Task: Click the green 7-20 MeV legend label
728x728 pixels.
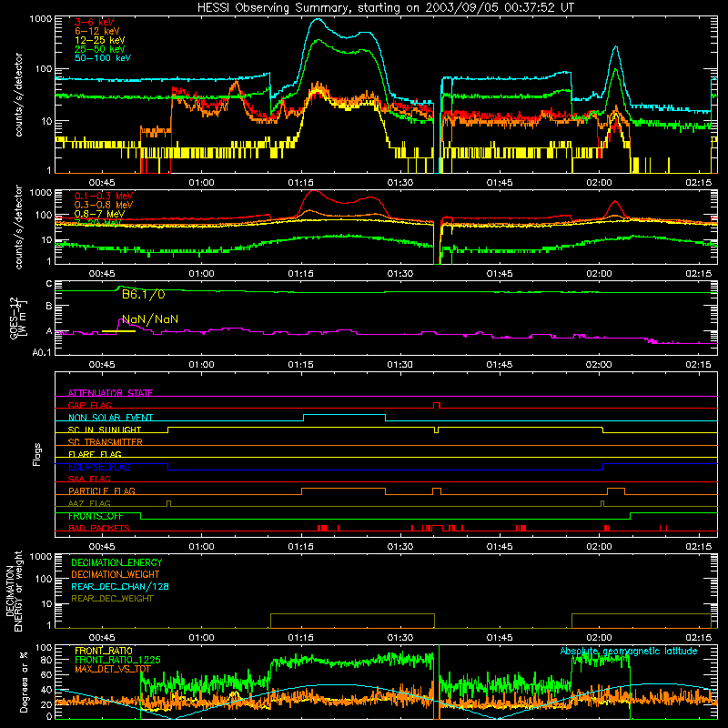Action: coord(97,223)
